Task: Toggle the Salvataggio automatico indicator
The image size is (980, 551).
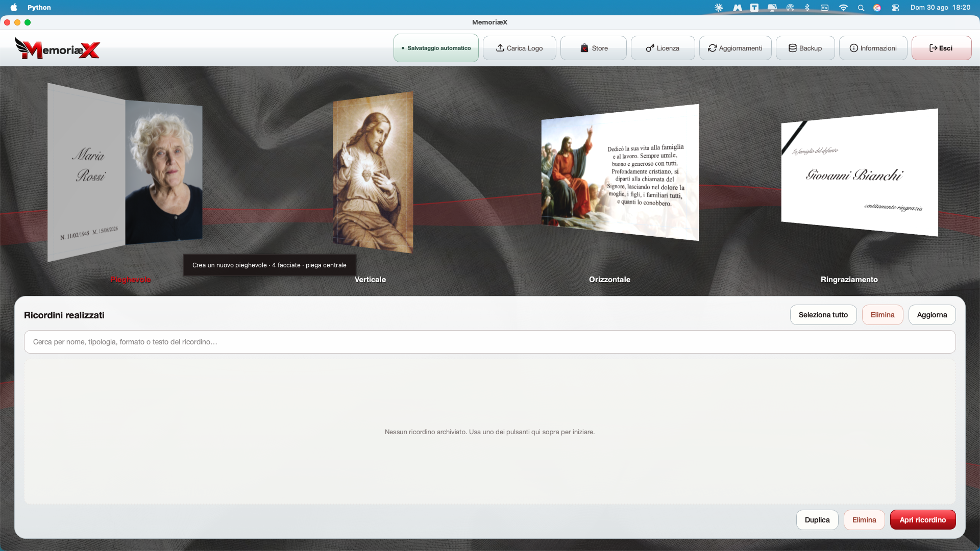Action: (x=436, y=48)
